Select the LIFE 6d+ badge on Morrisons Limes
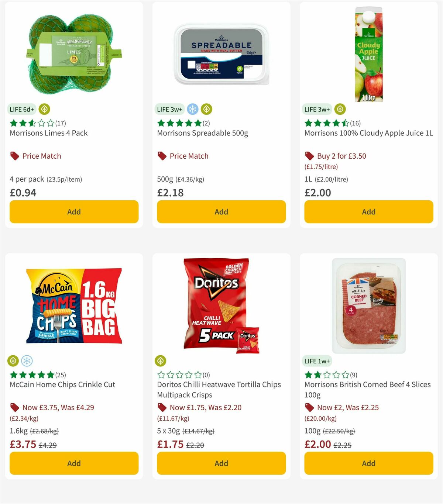 (22, 109)
